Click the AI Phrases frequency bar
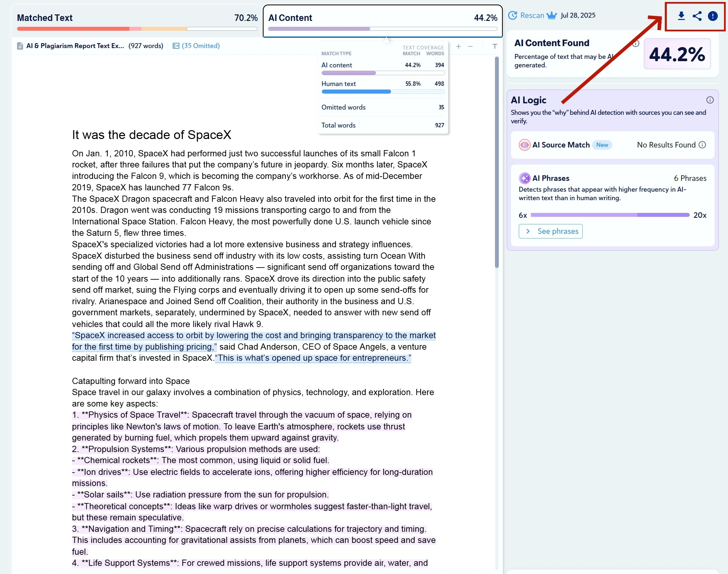 point(610,215)
